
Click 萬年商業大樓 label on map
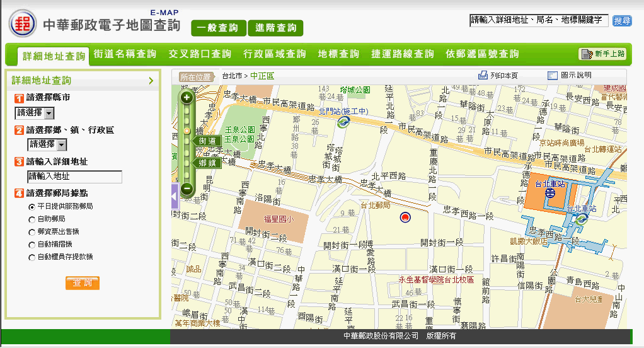(198, 323)
